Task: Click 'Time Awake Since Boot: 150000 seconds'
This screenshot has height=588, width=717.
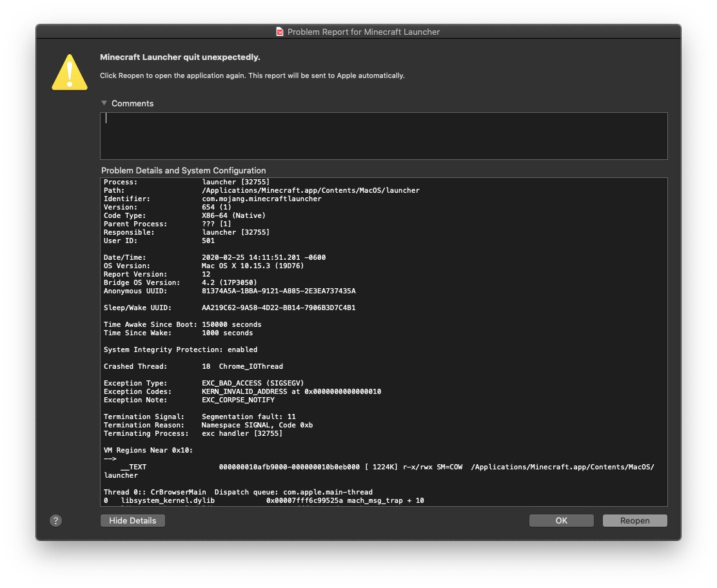Action: pos(182,325)
